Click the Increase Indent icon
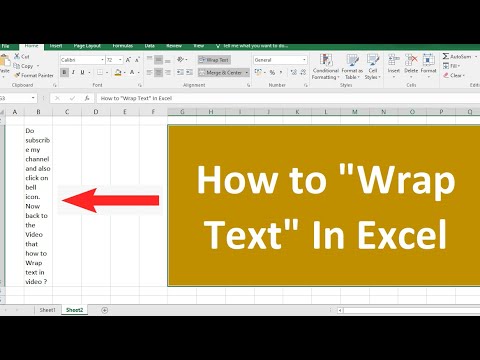480x360 pixels. (189, 72)
